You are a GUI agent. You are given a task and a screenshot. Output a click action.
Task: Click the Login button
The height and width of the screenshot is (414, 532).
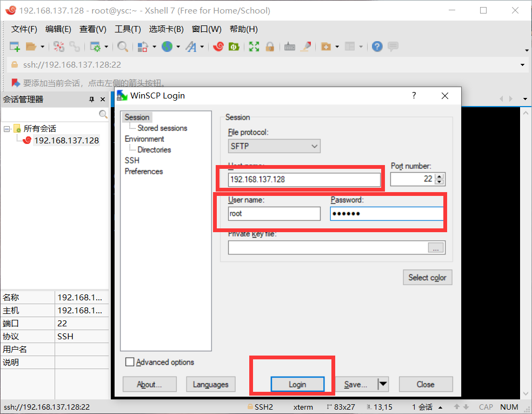point(297,384)
